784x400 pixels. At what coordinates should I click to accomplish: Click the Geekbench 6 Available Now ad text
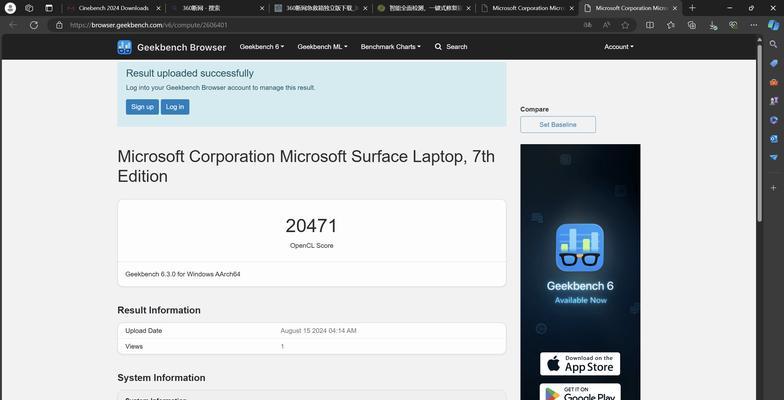pyautogui.click(x=580, y=292)
